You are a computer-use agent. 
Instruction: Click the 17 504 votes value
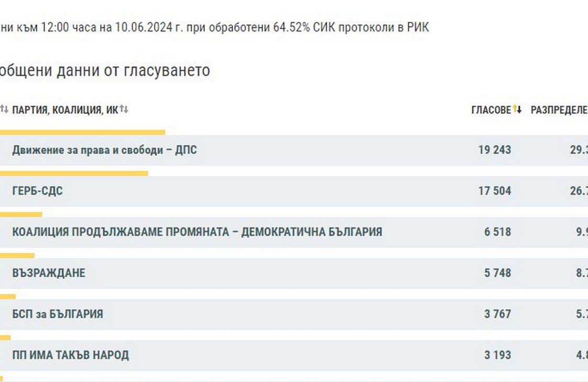494,191
